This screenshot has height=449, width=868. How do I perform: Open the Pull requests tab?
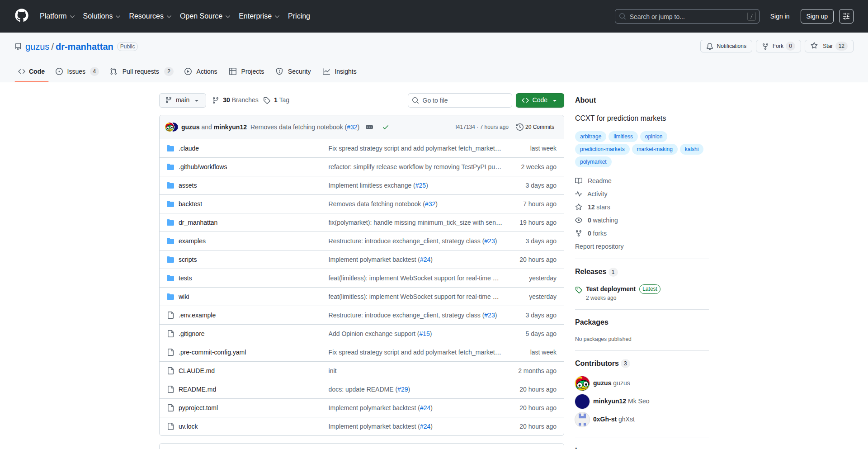coord(140,71)
